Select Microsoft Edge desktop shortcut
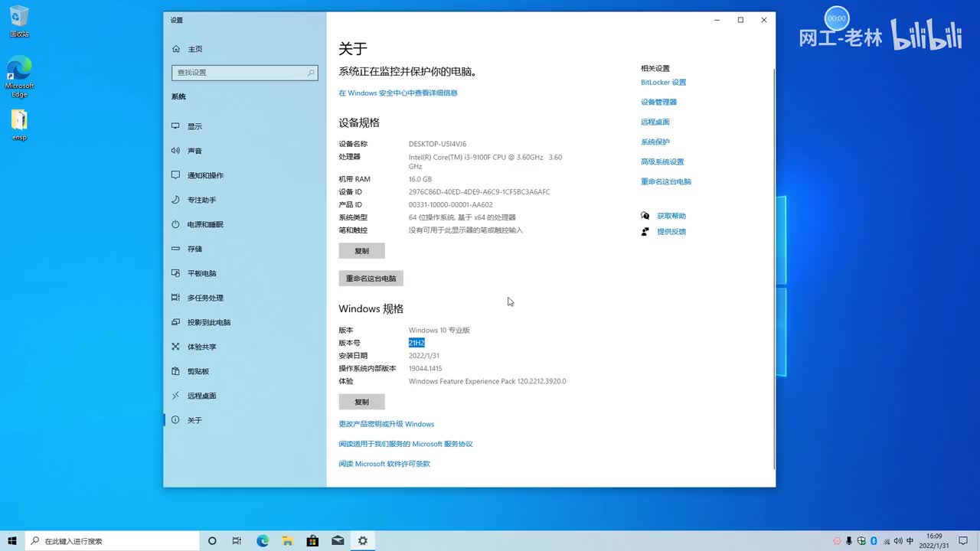 click(19, 77)
